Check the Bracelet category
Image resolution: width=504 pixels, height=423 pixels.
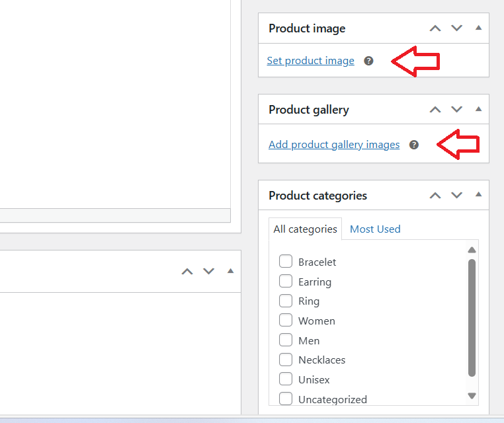click(286, 262)
